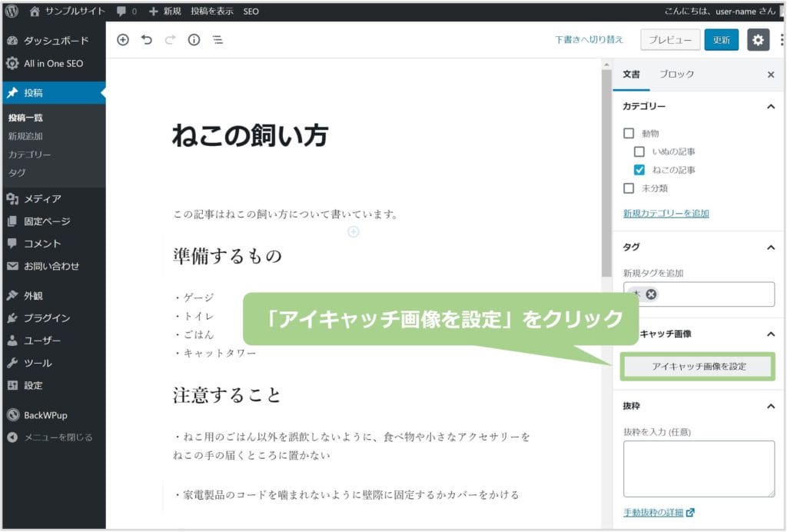Click the add block plus icon in toolbar
The image size is (787, 532).
(x=123, y=40)
